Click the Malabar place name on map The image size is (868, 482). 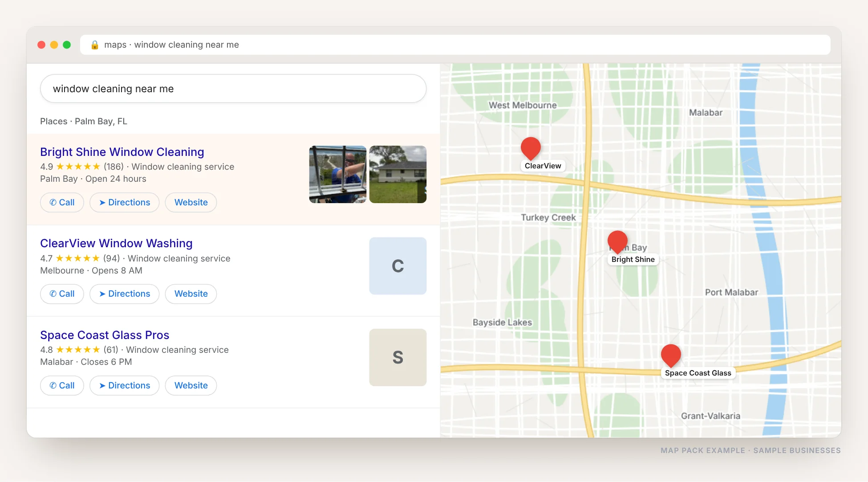coord(706,113)
